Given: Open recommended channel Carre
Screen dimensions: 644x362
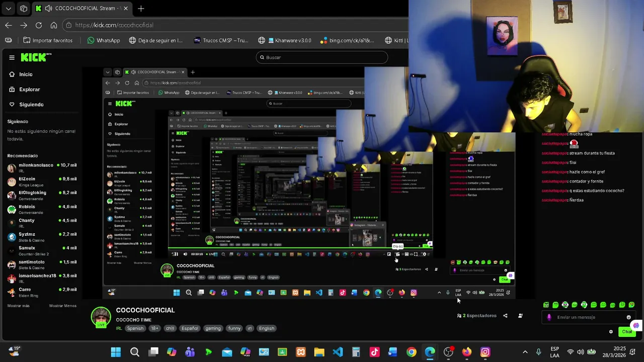Looking at the screenshot, I should [42, 292].
